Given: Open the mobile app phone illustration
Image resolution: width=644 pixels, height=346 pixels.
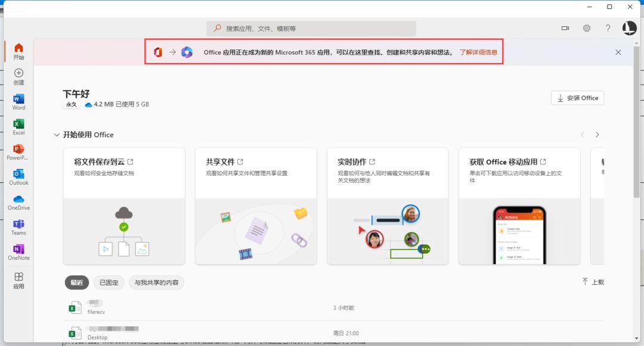Looking at the screenshot, I should click(x=519, y=235).
